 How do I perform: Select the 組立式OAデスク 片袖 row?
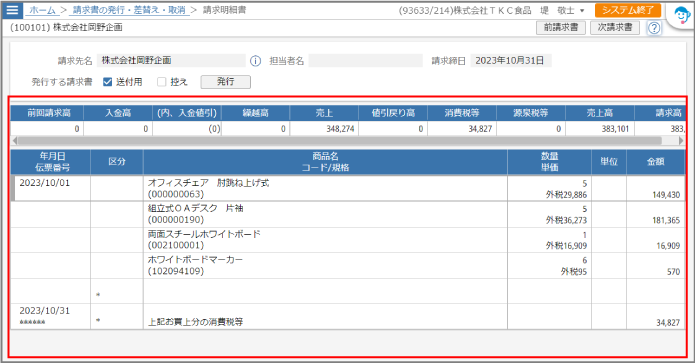tap(348, 215)
